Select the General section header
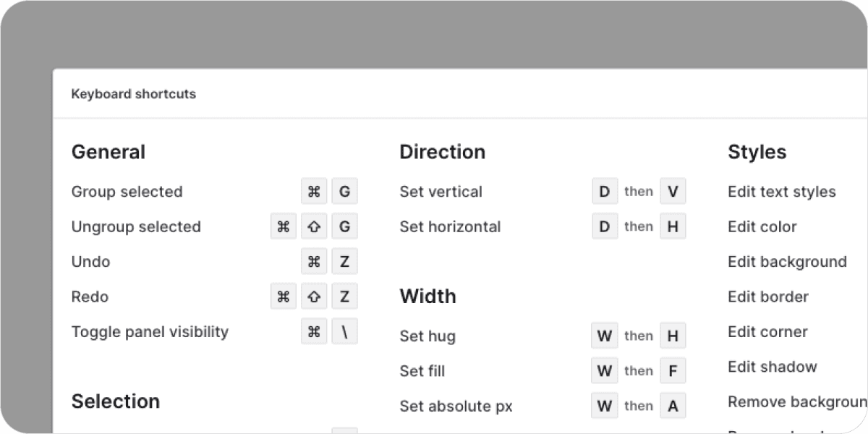This screenshot has height=434, width=868. (109, 152)
